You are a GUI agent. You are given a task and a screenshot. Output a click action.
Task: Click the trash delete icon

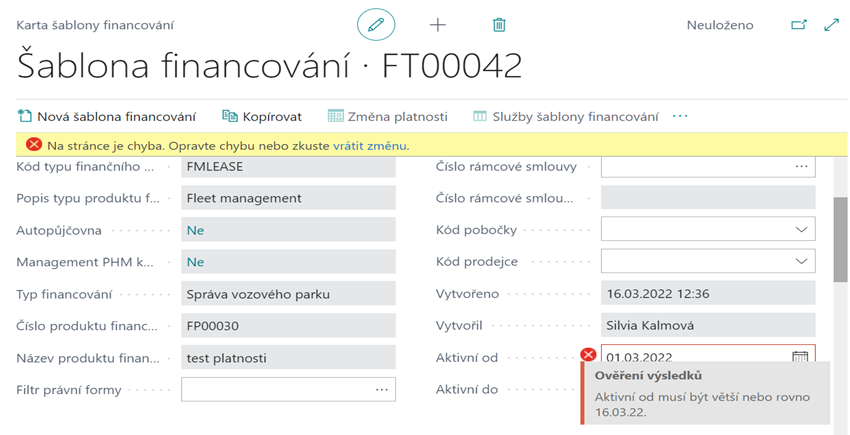point(499,25)
